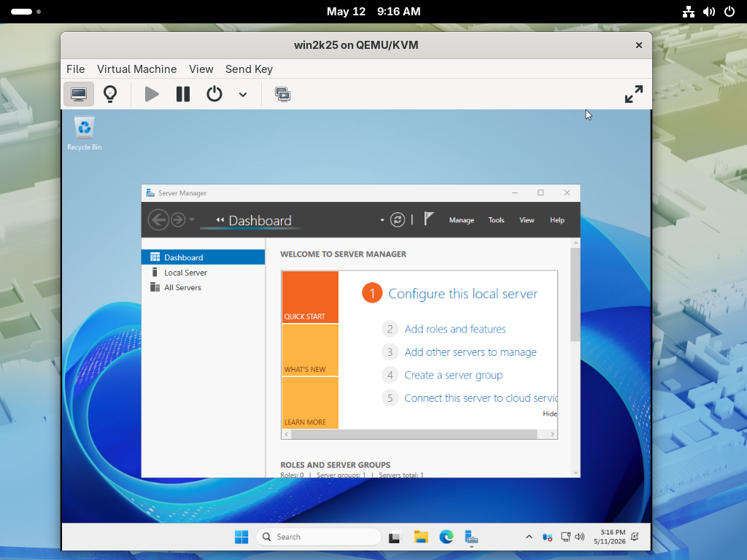Open Task View on the taskbar
747x560 pixels.
(x=395, y=537)
